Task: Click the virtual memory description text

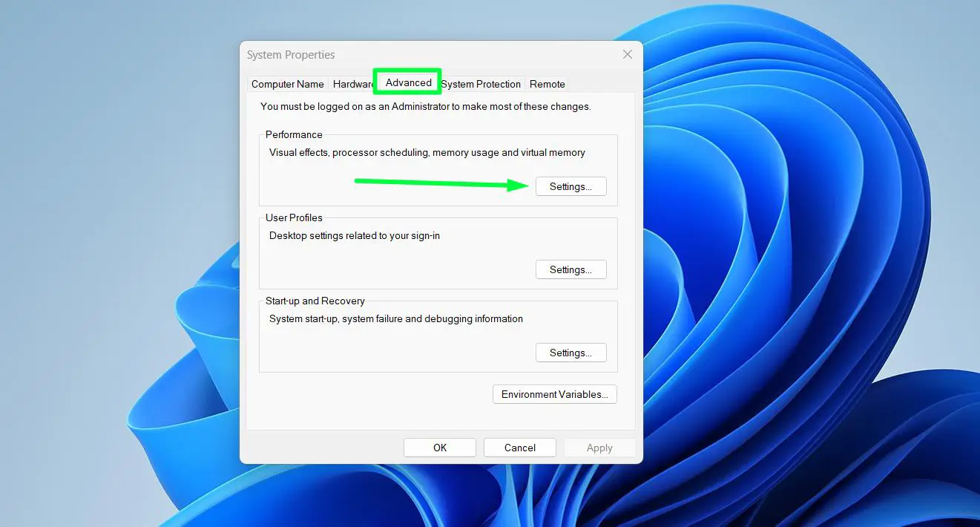Action: (427, 152)
